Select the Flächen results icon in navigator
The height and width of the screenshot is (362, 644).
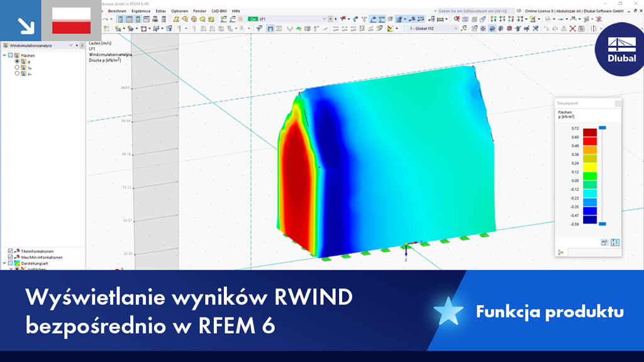tap(16, 55)
